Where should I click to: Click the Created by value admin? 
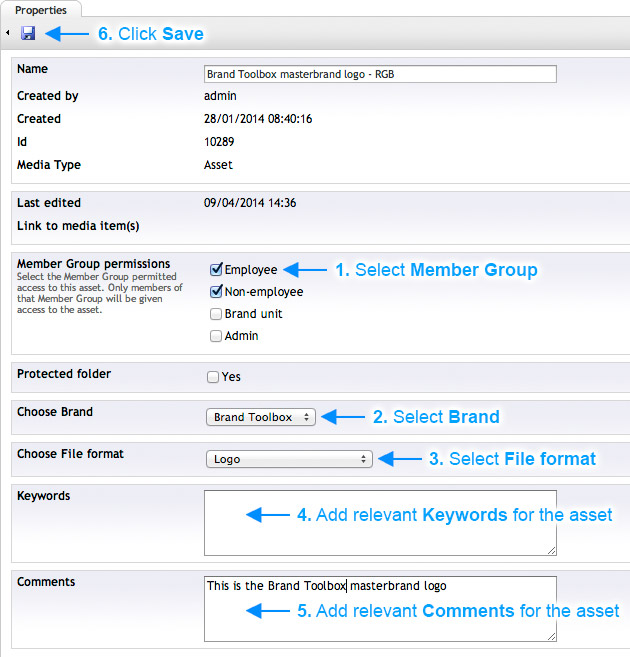click(x=221, y=96)
